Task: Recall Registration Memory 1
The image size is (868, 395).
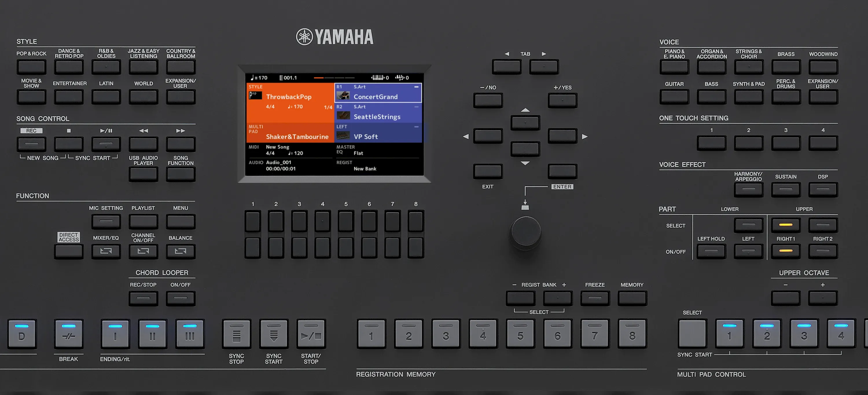Action: point(371,334)
